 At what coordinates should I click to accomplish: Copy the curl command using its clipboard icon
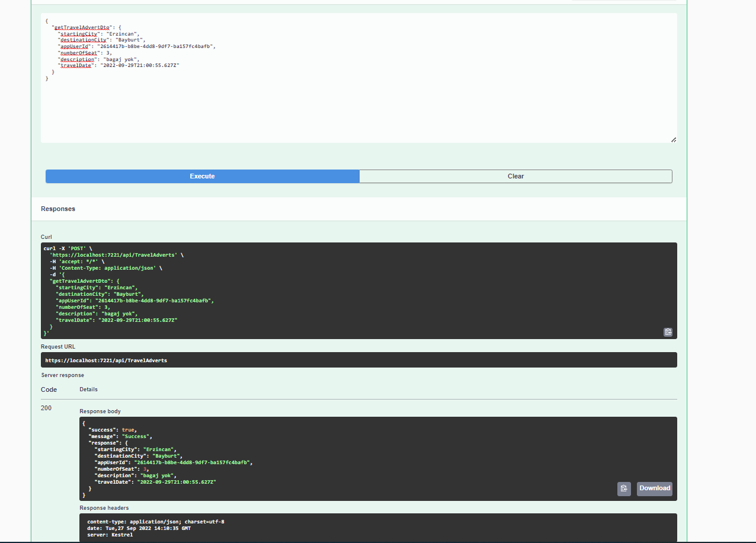tap(668, 332)
